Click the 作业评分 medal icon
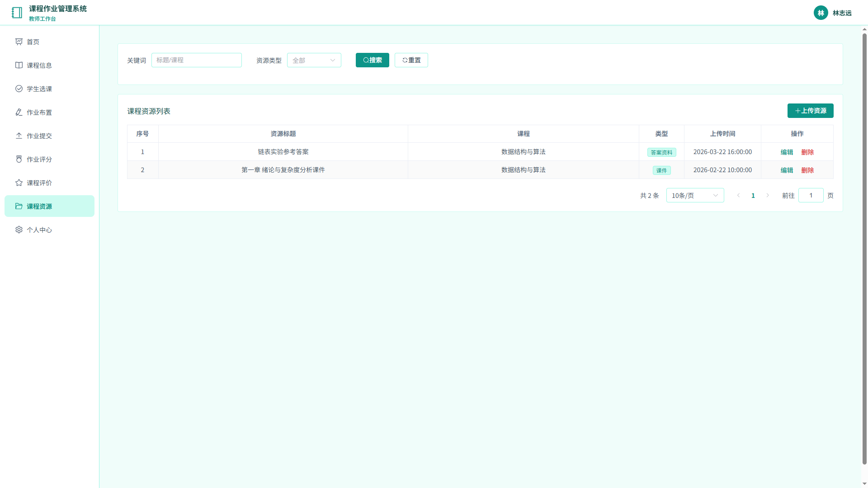Image resolution: width=868 pixels, height=488 pixels. [x=19, y=159]
